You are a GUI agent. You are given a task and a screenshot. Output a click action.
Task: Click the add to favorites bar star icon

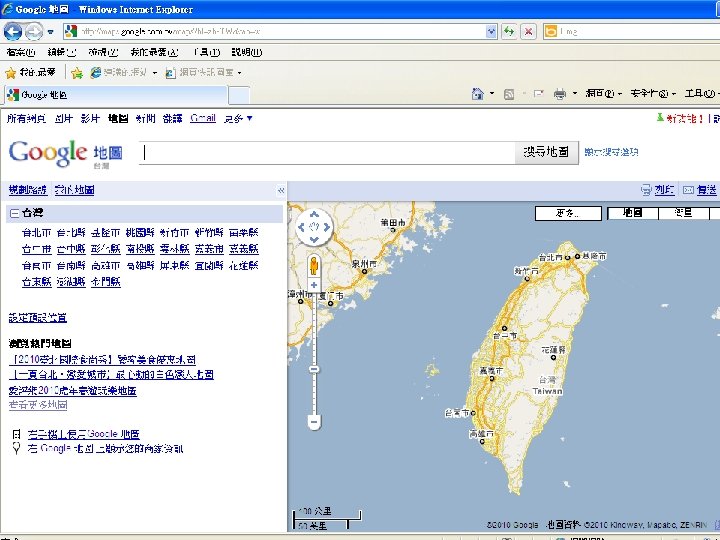point(77,73)
